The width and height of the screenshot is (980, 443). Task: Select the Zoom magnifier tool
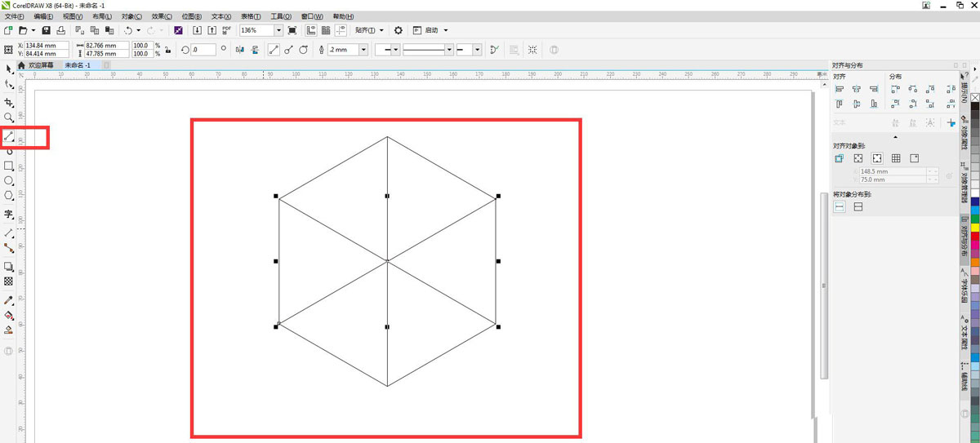pyautogui.click(x=9, y=118)
